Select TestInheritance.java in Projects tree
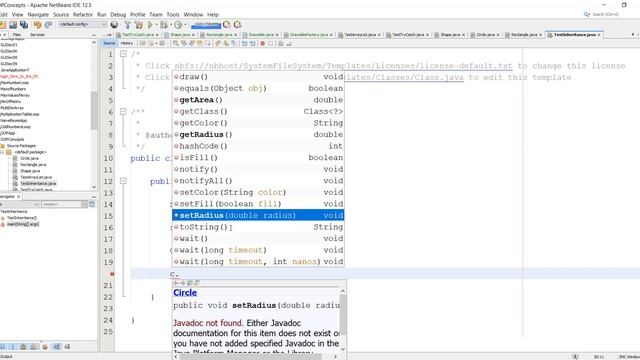 pyautogui.click(x=38, y=184)
